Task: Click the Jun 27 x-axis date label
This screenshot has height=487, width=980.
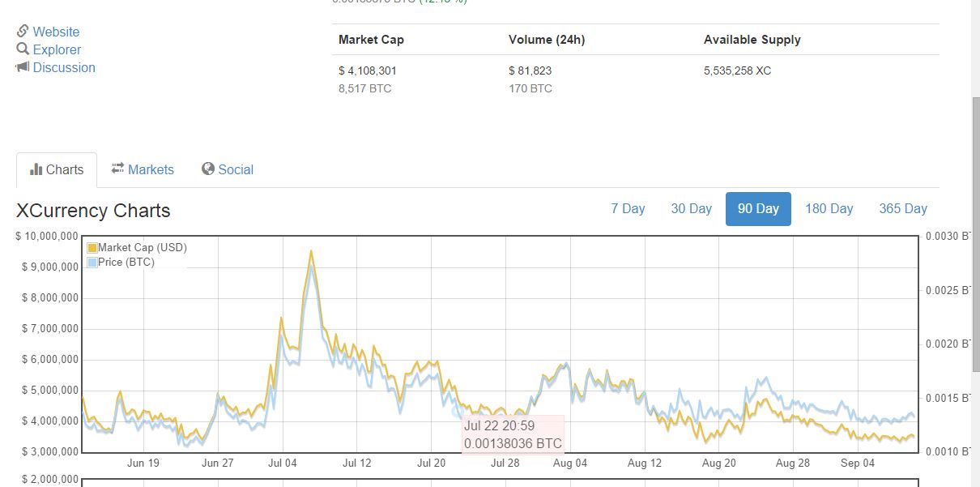Action: click(x=218, y=464)
